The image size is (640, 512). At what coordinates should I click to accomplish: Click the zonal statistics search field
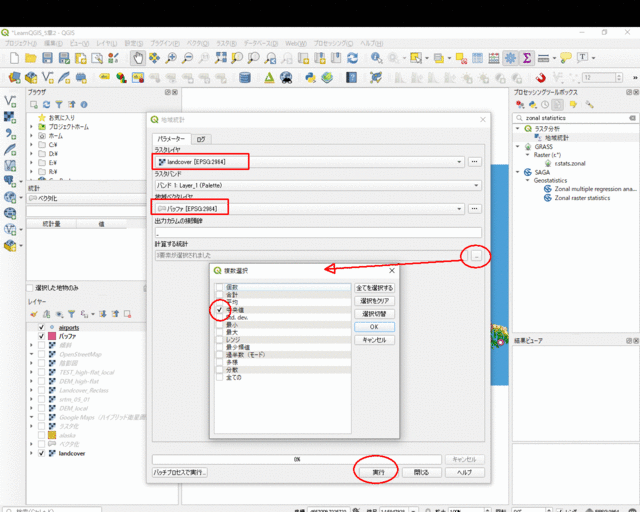(x=575, y=118)
